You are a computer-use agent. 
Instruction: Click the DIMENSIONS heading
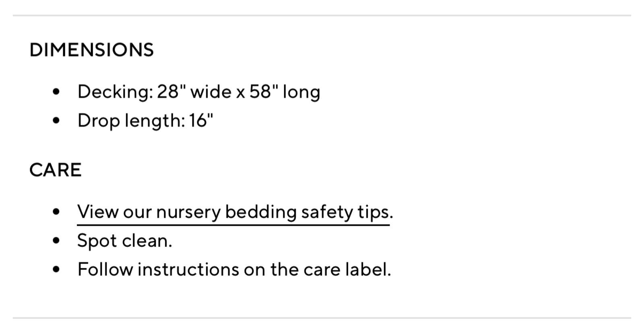tap(91, 50)
